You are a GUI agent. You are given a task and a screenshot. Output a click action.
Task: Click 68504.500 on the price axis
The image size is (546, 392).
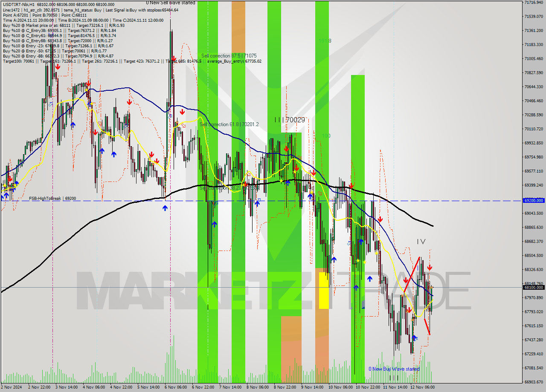point(534,256)
